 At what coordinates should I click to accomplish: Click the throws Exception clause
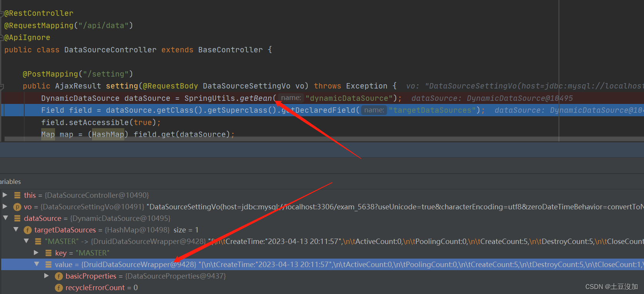(x=351, y=86)
